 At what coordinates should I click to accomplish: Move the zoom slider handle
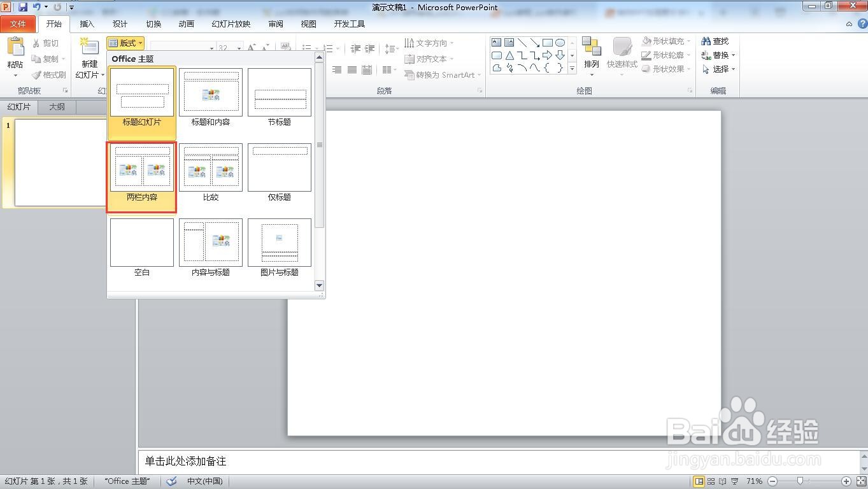pyautogui.click(x=800, y=481)
